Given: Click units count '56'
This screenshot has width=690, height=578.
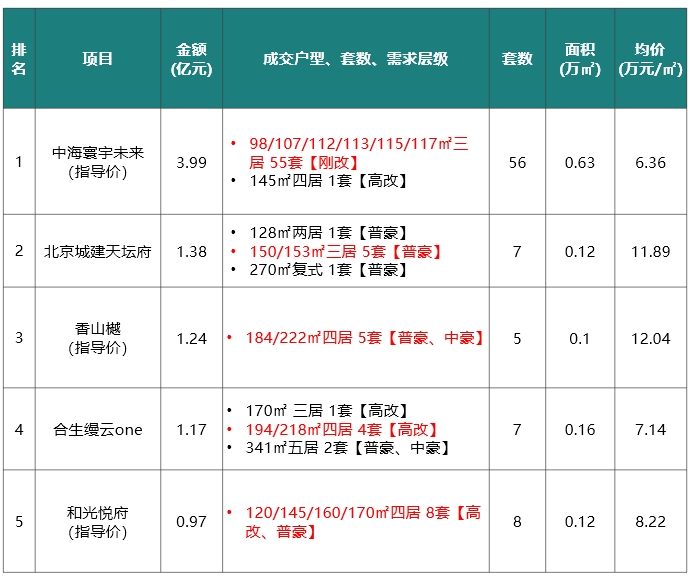Looking at the screenshot, I should pos(517,162).
